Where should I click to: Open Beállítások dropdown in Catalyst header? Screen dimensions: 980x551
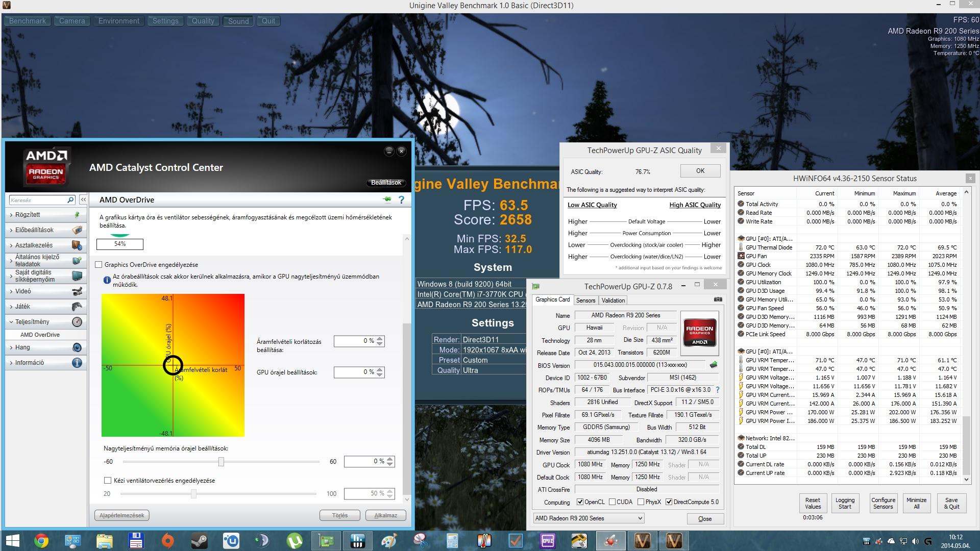click(386, 183)
